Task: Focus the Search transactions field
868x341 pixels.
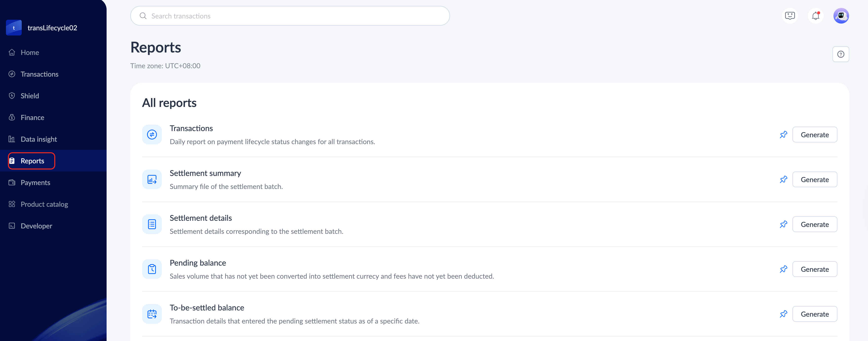Action: click(290, 16)
